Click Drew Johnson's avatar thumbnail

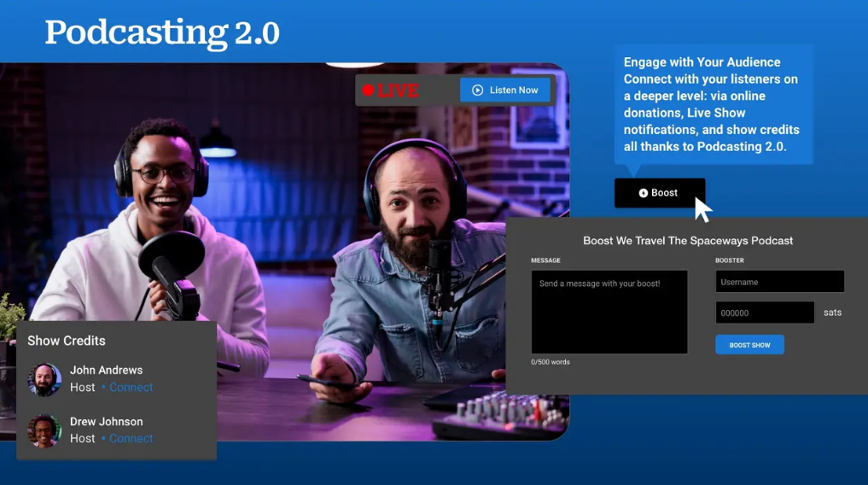tap(44, 430)
